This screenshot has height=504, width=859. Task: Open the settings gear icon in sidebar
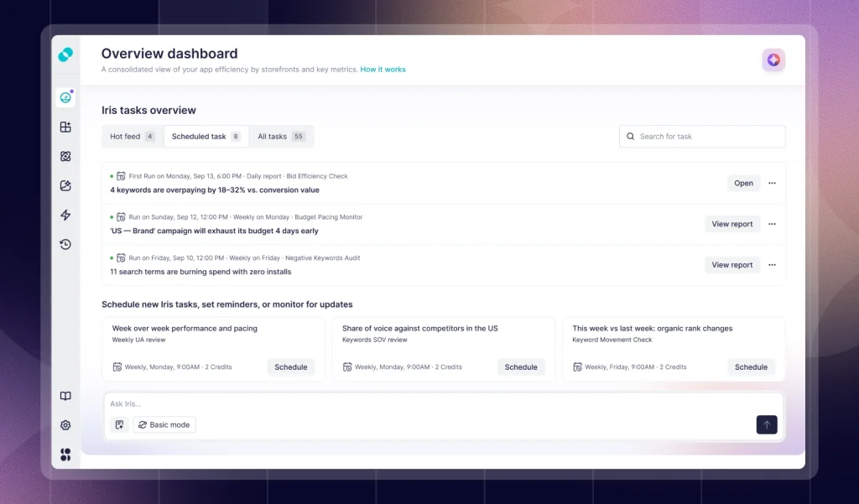65,425
